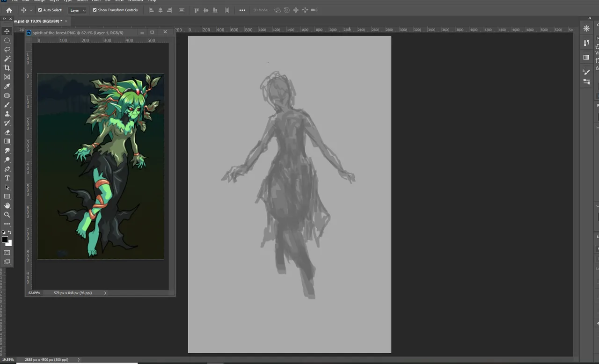The image size is (599, 364).
Task: Change screen mode button in toolbox
Action: [x=7, y=262]
